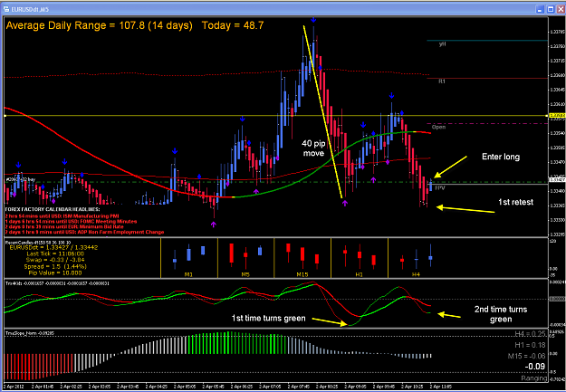Click the Open level label
The height and width of the screenshot is (392, 566).
coord(438,127)
